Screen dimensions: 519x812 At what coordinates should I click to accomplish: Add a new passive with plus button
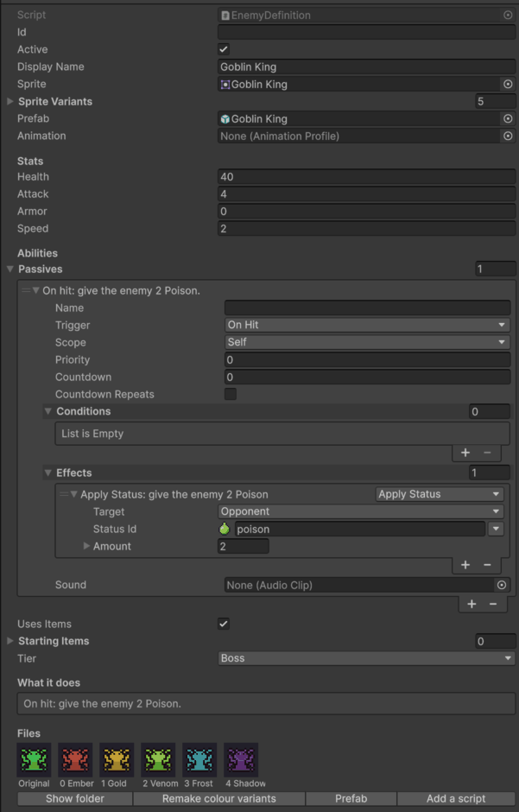pos(472,604)
